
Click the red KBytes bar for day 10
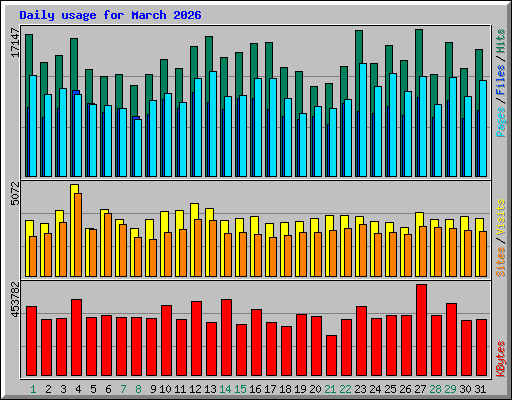(x=166, y=340)
